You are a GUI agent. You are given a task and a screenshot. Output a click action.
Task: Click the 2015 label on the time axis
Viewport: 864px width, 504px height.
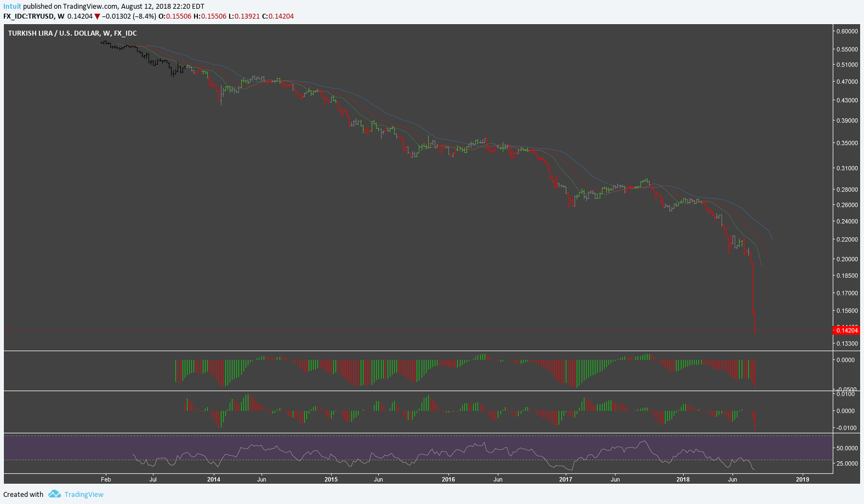click(331, 479)
